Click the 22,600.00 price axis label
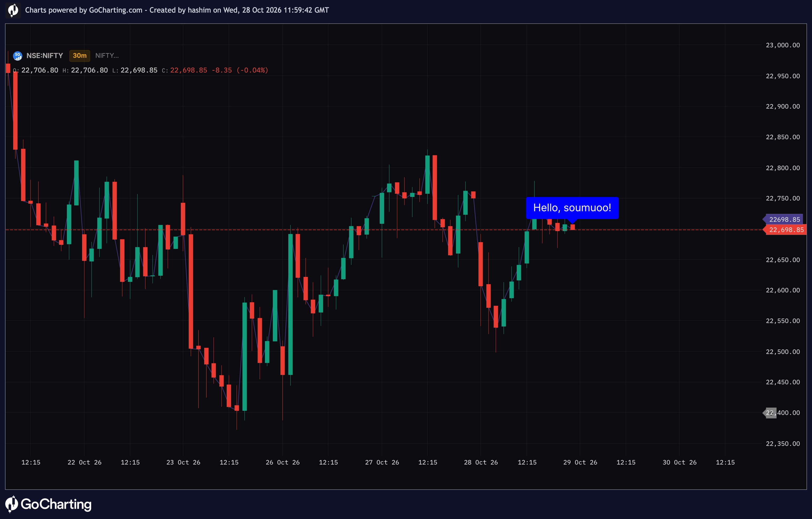812x519 pixels. click(783, 290)
